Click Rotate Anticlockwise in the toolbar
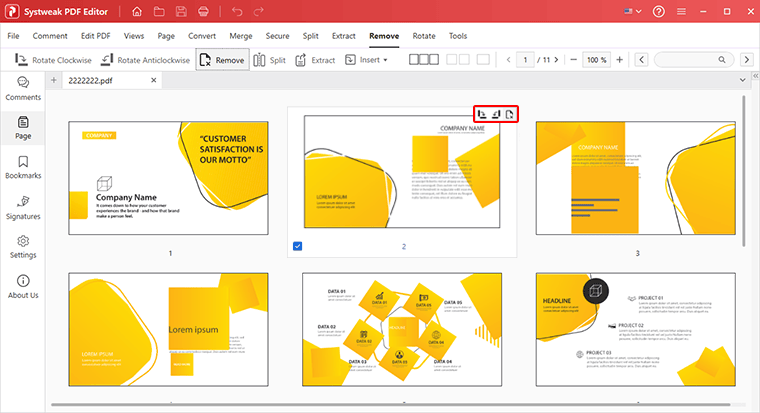Viewport: 760px width, 413px height. click(143, 60)
